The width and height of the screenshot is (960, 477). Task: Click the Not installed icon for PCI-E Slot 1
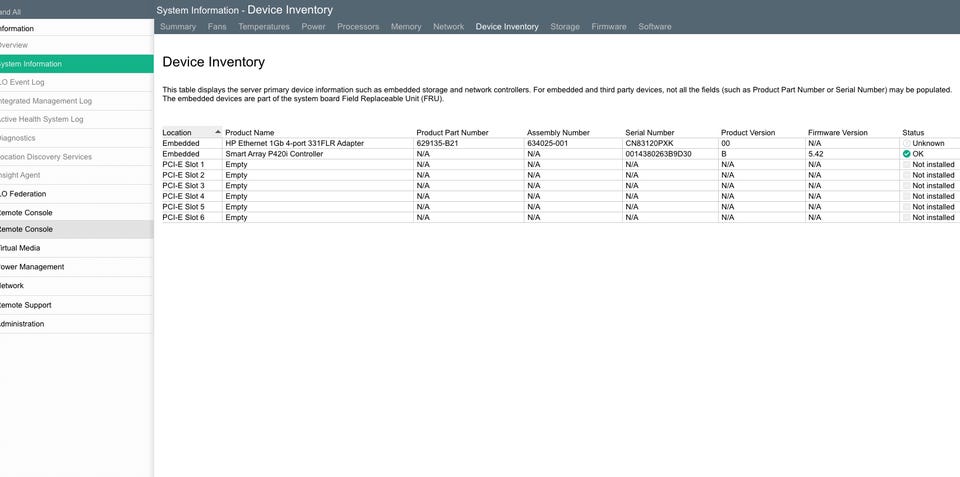[x=906, y=165]
